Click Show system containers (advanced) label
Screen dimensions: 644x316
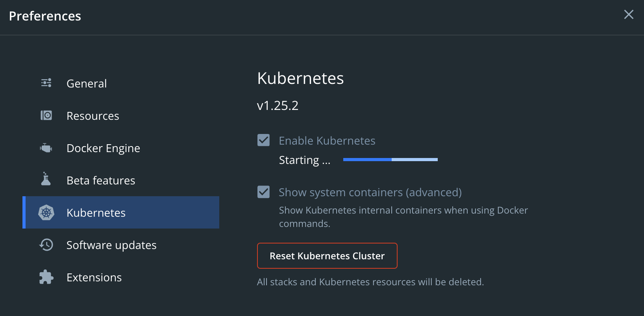(370, 192)
